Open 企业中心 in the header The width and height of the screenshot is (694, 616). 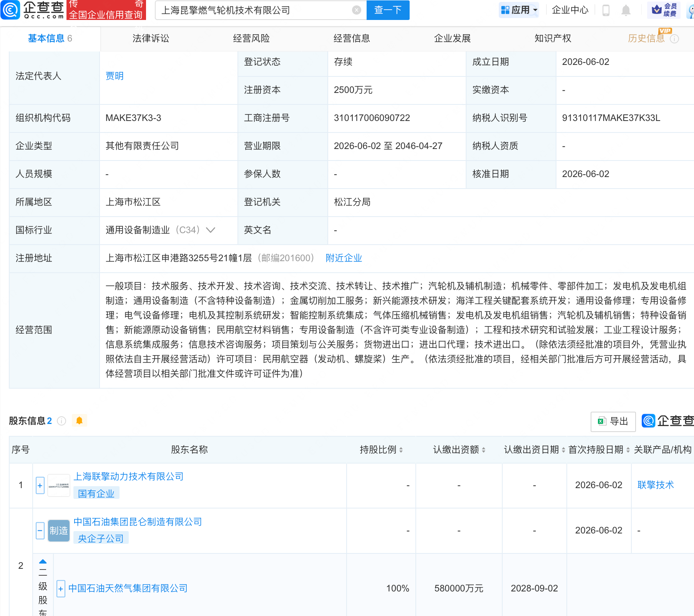570,10
